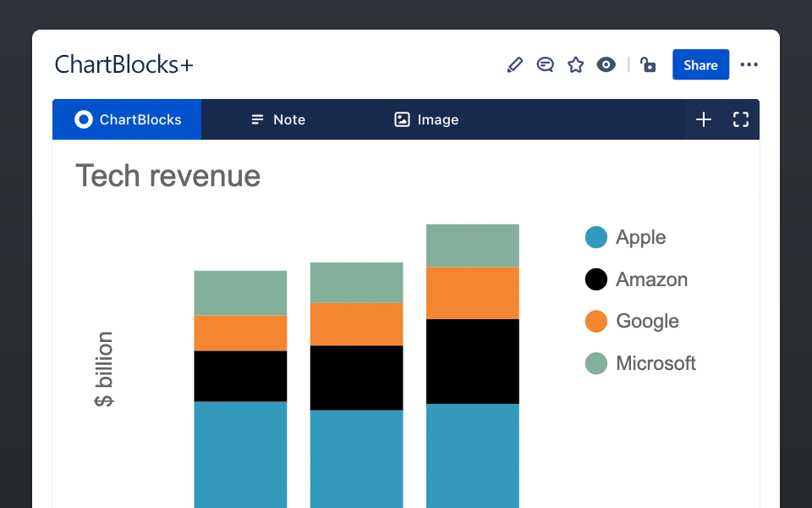Open the more actions ellipsis menu
Screen dimensions: 812x508
click(749, 65)
